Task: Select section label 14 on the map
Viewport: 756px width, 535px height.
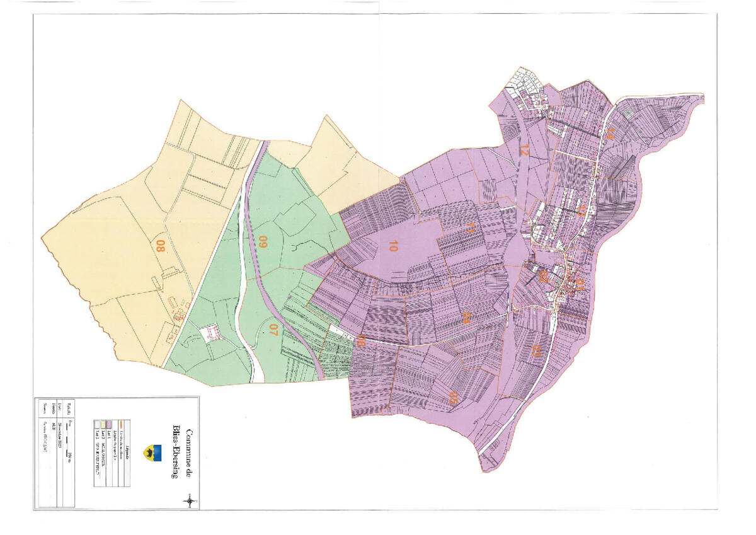Action: pyautogui.click(x=609, y=134)
